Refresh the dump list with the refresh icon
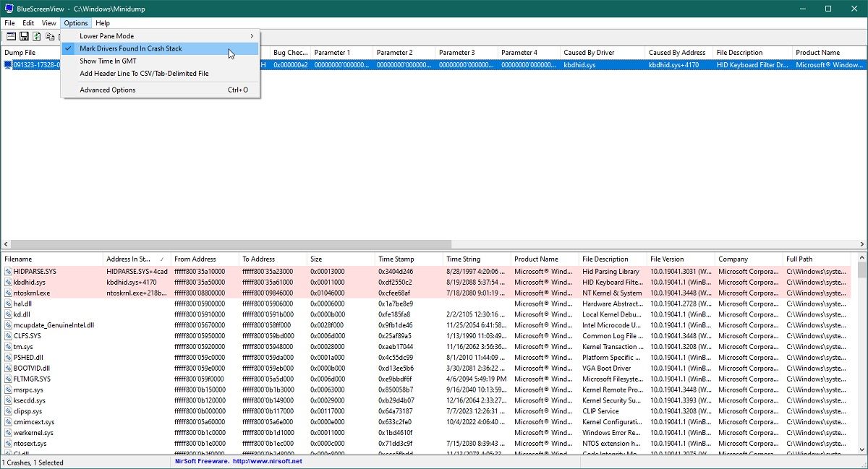Viewport: 868px width, 469px height. [x=36, y=36]
